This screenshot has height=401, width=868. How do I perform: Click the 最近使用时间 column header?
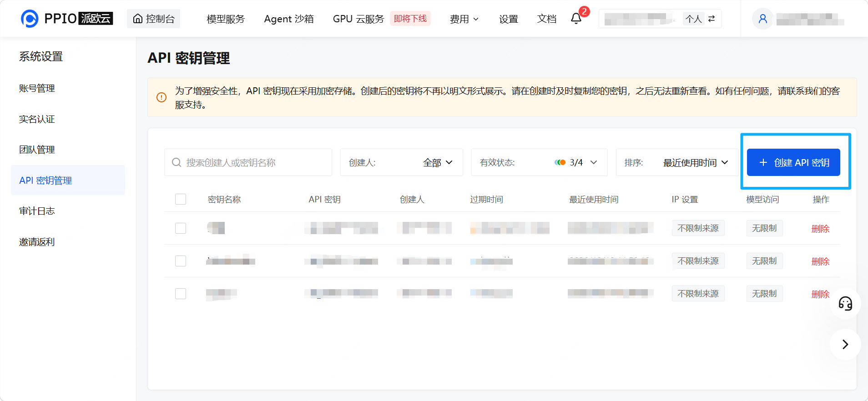(x=594, y=199)
